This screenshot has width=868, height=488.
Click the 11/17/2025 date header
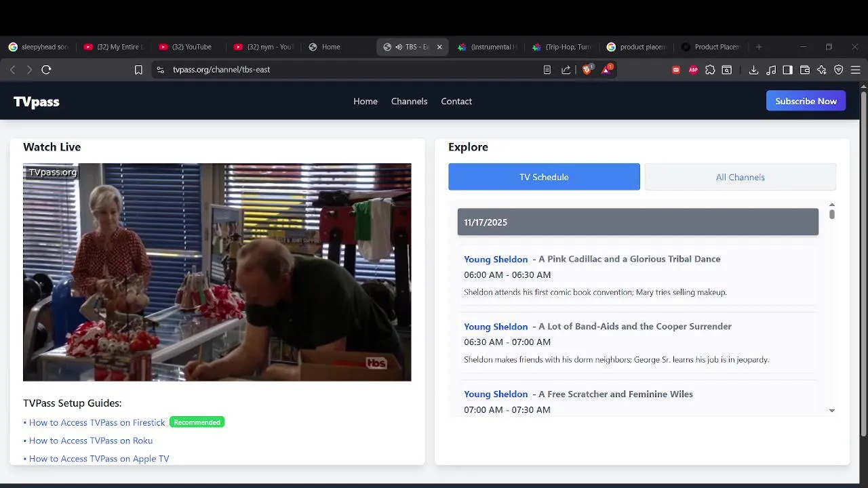(638, 222)
